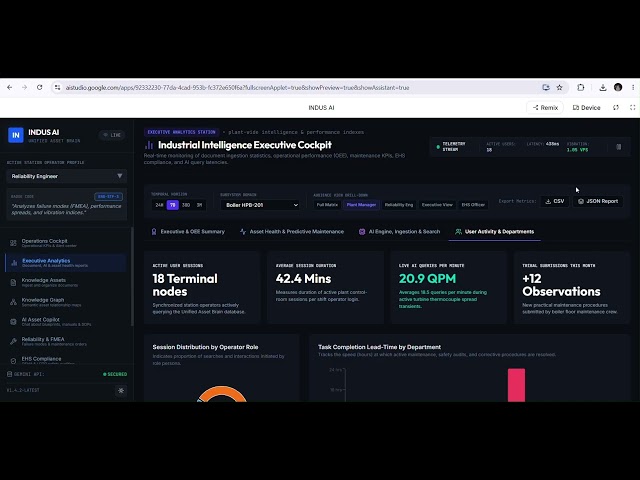This screenshot has height=480, width=640.
Task: Click the INDUS AI logo icon
Action: (16, 135)
